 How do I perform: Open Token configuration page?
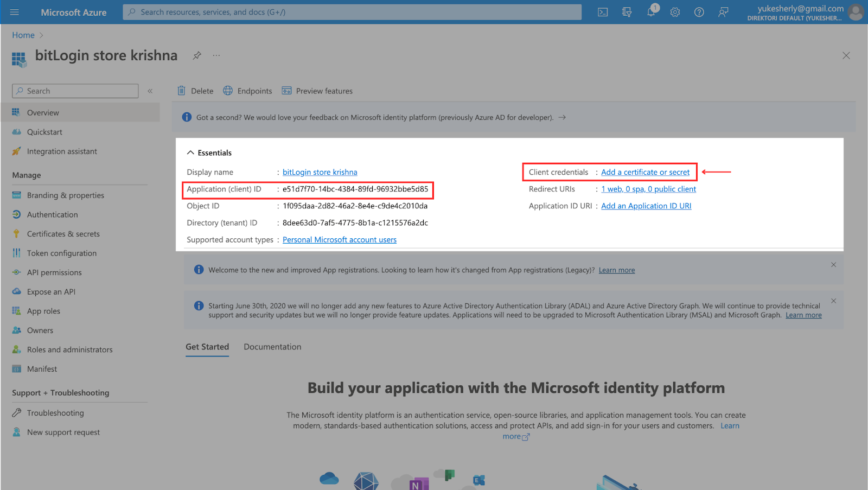(x=62, y=253)
